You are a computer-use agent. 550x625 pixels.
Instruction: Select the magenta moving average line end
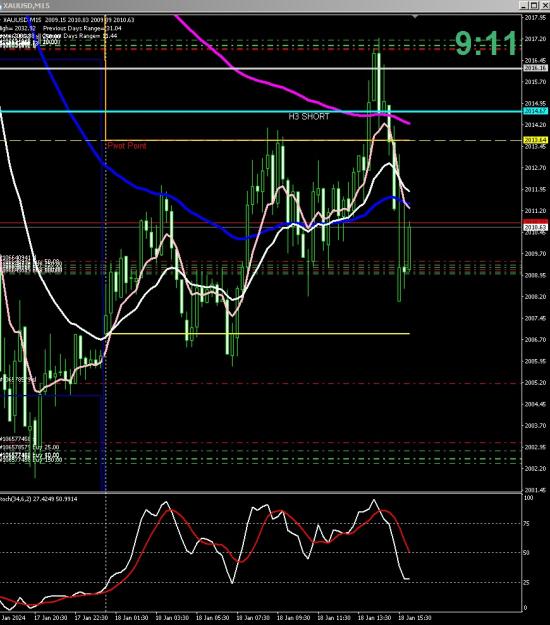pos(409,123)
